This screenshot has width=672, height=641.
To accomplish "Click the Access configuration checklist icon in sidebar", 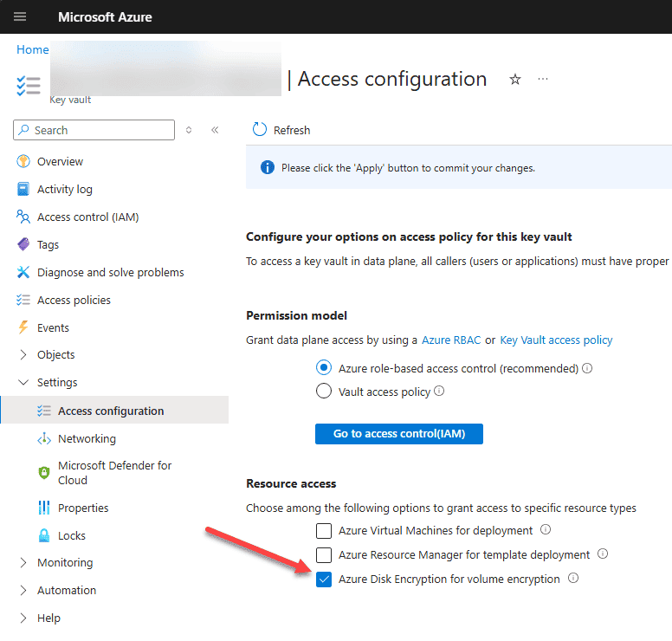I will (44, 411).
